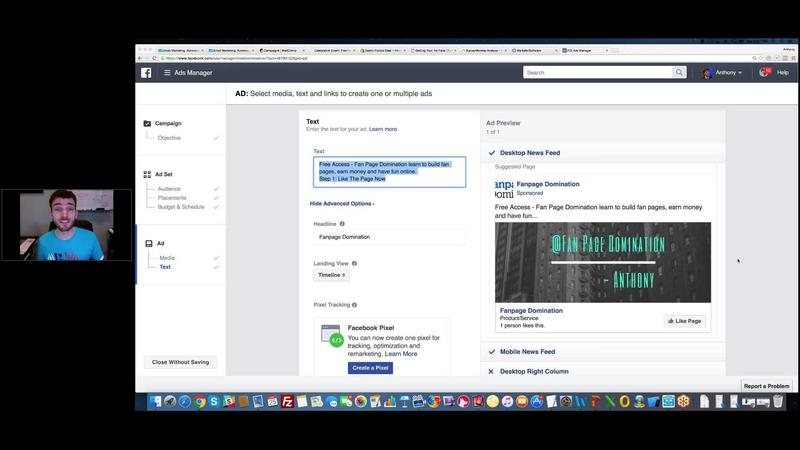Click the Headline input field
This screenshot has height=450, width=800.
(389, 237)
